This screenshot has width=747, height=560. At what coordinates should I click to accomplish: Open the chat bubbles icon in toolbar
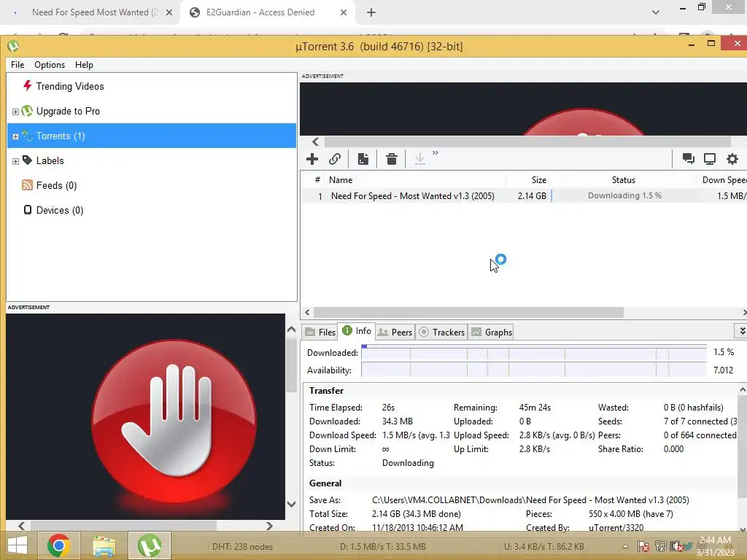pos(688,159)
